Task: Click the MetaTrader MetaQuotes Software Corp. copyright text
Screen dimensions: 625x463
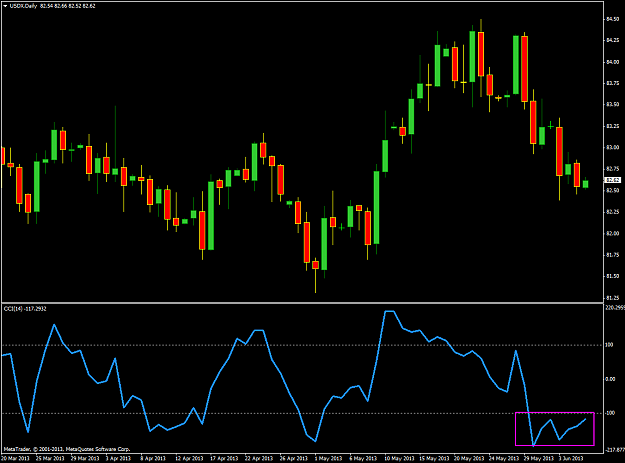Action: coord(67,449)
